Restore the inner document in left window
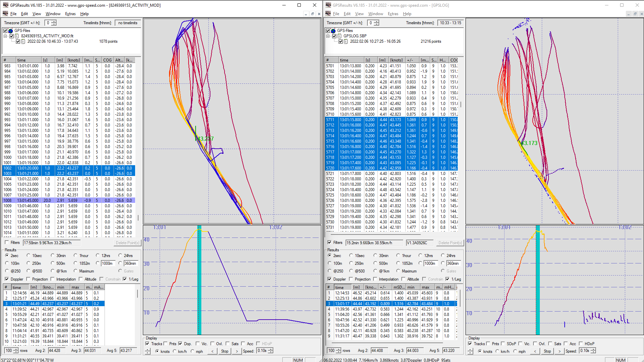This screenshot has height=362, width=644. click(312, 14)
